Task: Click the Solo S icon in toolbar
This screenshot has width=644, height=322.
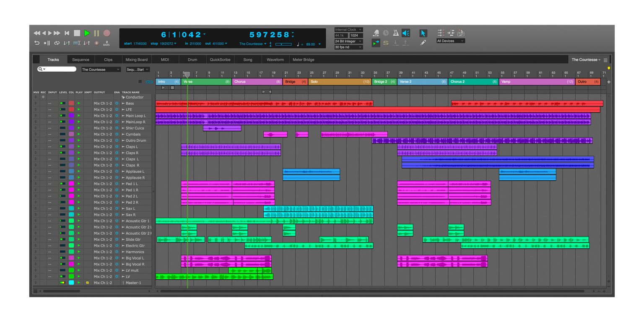Action: tap(386, 43)
